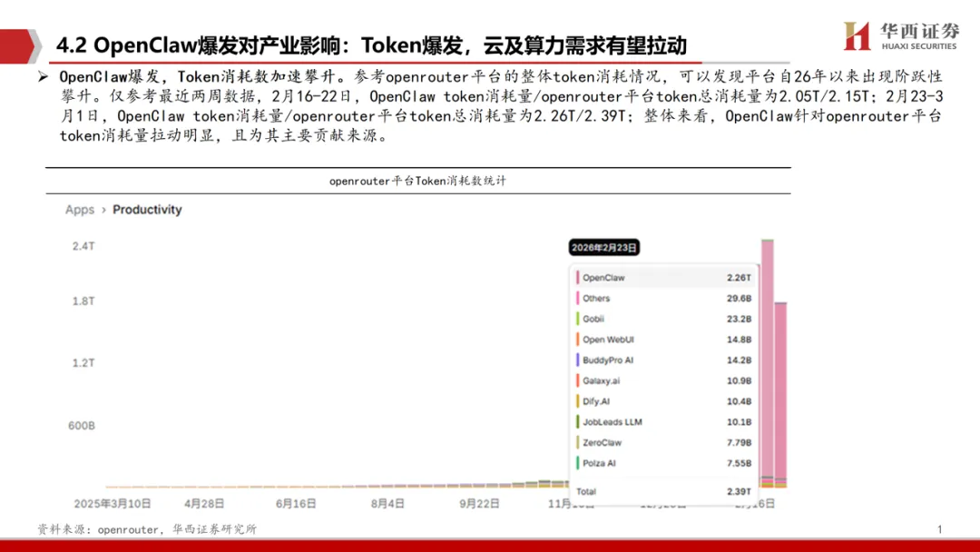Click the Open WebUI orange color marker
This screenshot has height=552, width=980.
pos(577,340)
